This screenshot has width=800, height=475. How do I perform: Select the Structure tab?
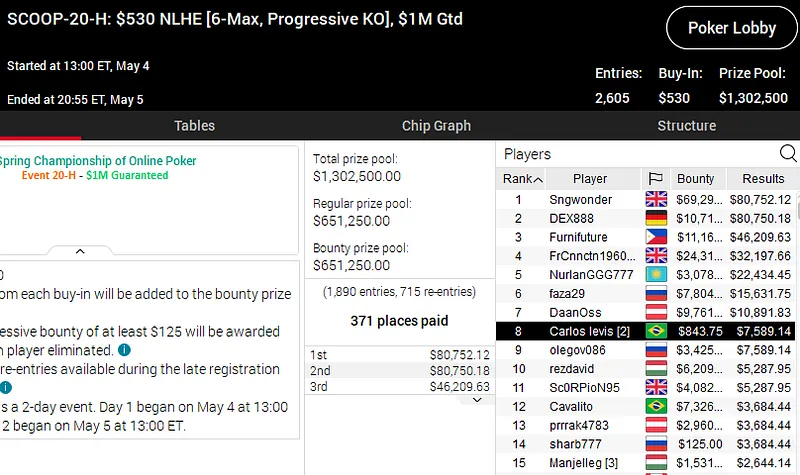point(686,126)
